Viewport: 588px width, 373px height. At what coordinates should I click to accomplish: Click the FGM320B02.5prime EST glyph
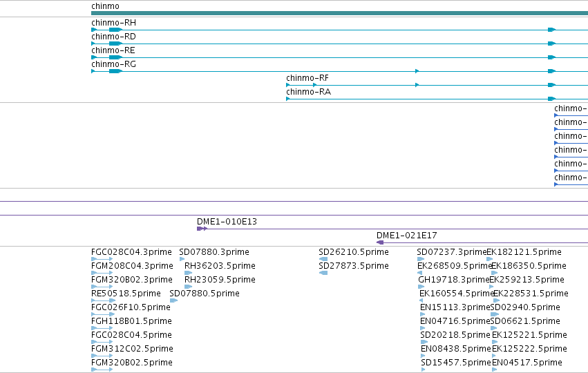pyautogui.click(x=102, y=370)
